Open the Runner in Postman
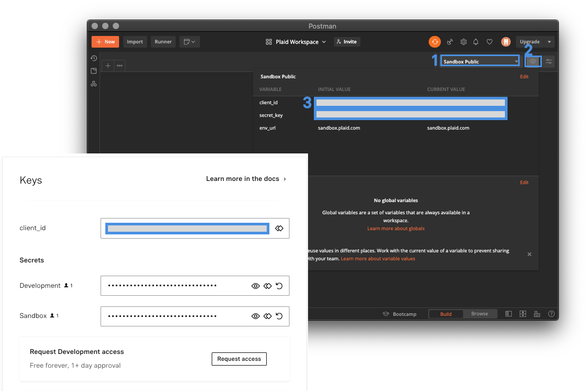The height and width of the screenshot is (391, 588). coord(163,42)
